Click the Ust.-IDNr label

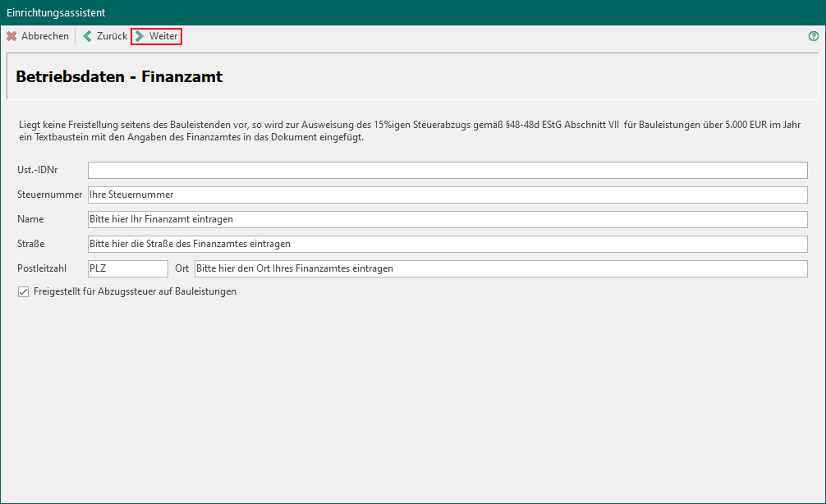tap(38, 170)
